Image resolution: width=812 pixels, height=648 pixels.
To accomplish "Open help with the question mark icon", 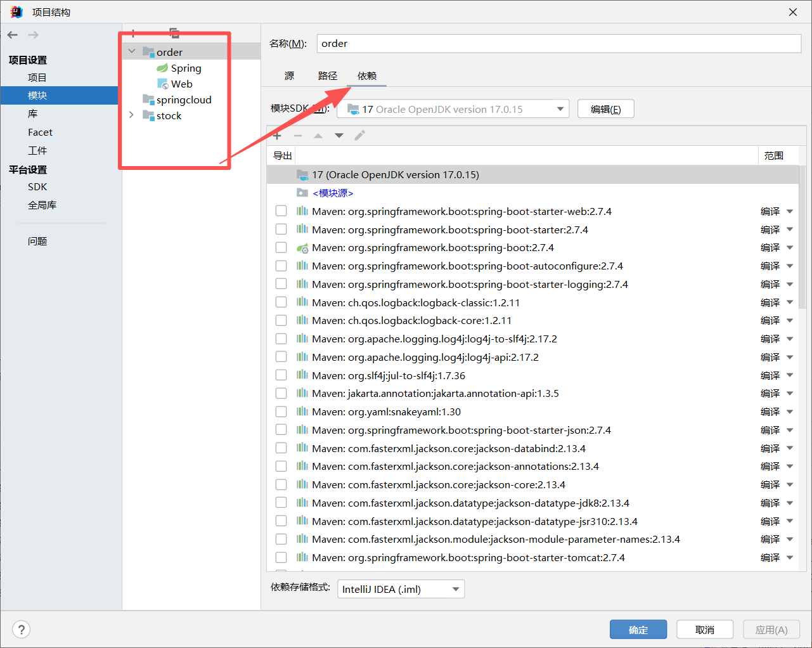I will pos(21,630).
